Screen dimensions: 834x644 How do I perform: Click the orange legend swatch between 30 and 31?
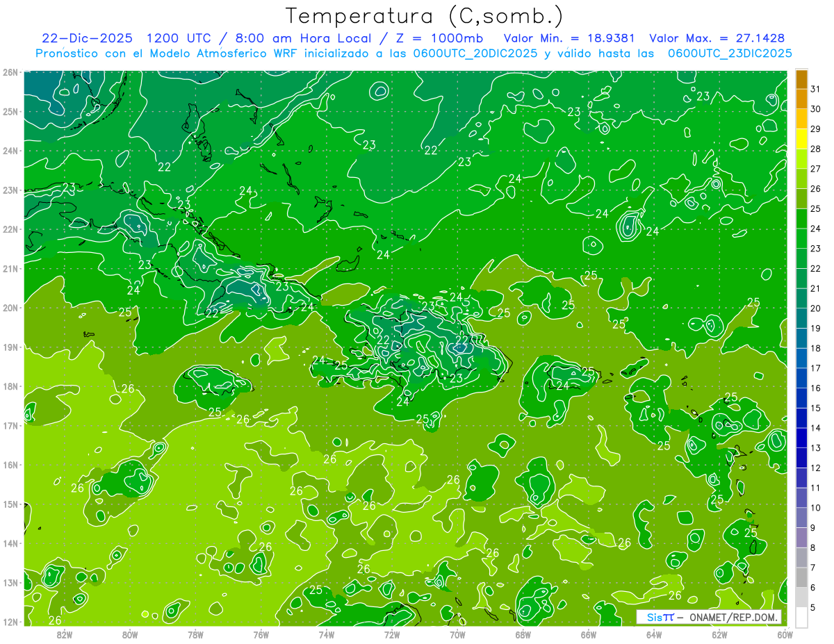tap(801, 99)
